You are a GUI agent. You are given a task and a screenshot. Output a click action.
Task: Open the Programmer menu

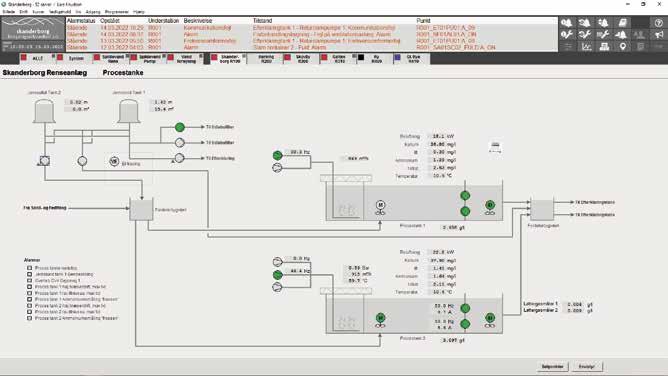tap(117, 12)
